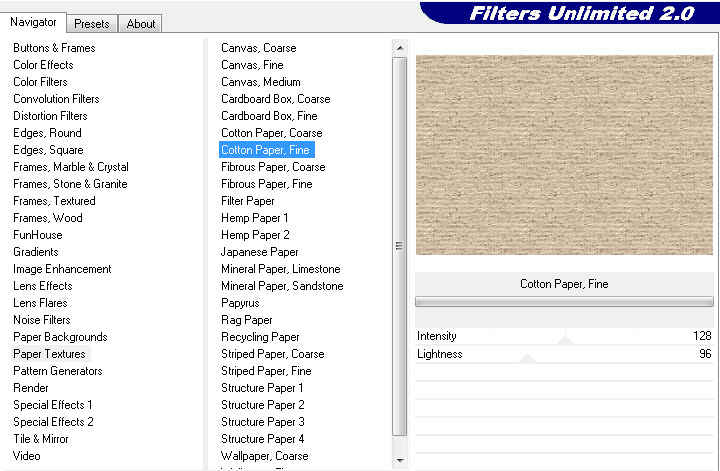This screenshot has width=720, height=471.
Task: Select Canvas, Coarse texture filter
Action: click(258, 48)
